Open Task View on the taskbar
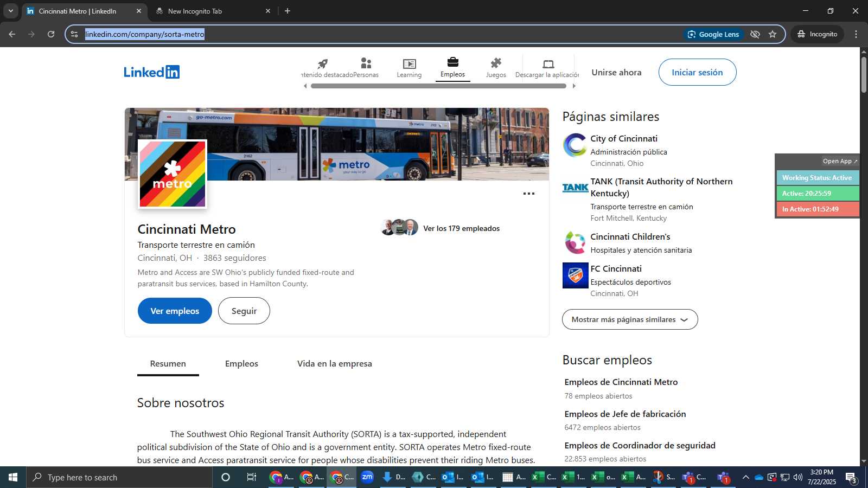Screen dimensions: 868x488 coord(252,477)
